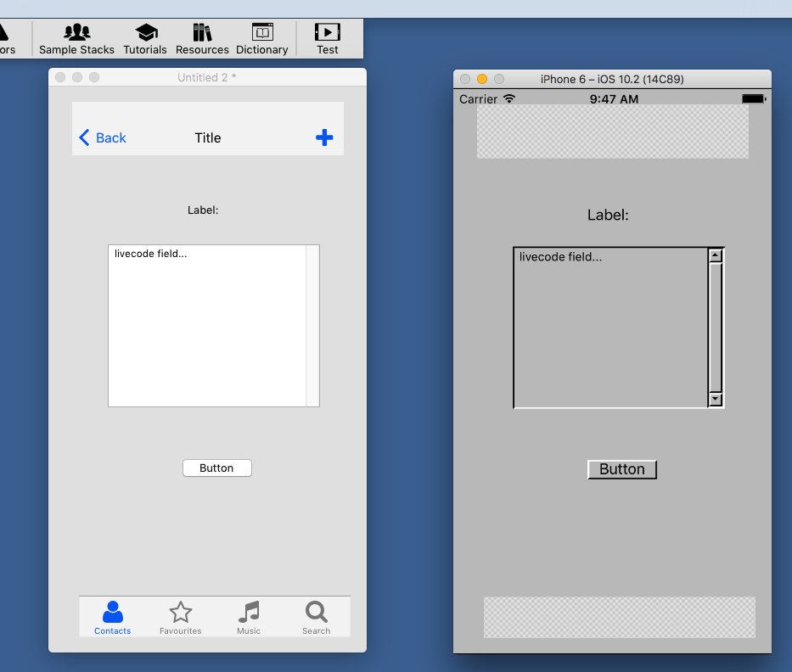Switch to the Music tab
Viewport: 792px width, 672px height.
(249, 618)
